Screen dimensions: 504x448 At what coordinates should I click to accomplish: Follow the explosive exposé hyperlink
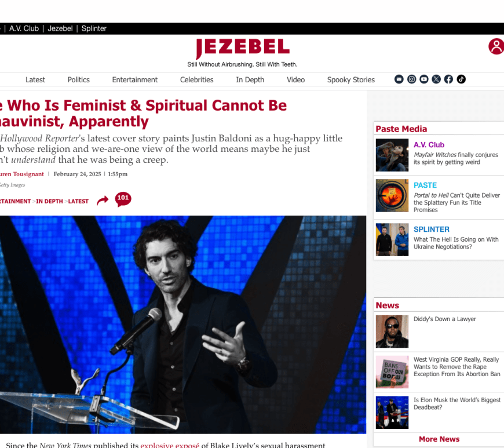coord(170,445)
